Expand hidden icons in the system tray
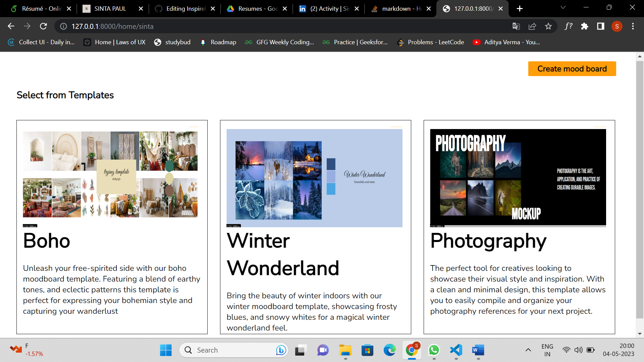This screenshot has height=362, width=644. coord(528,350)
